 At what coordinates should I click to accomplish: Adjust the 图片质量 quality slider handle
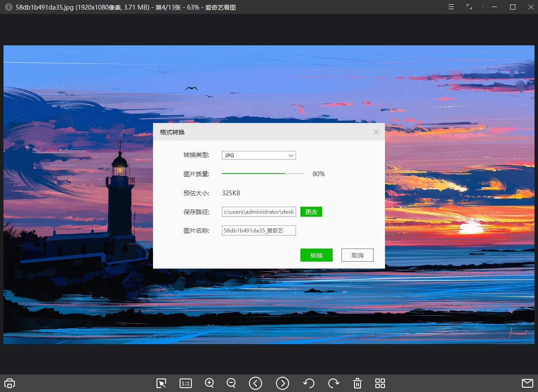tap(287, 174)
